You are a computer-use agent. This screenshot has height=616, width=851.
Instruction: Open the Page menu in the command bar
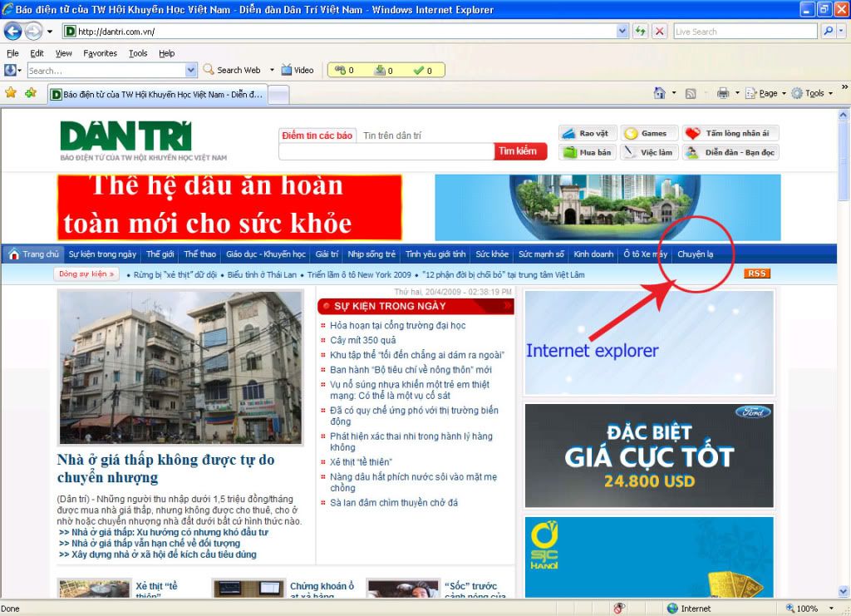pos(765,93)
